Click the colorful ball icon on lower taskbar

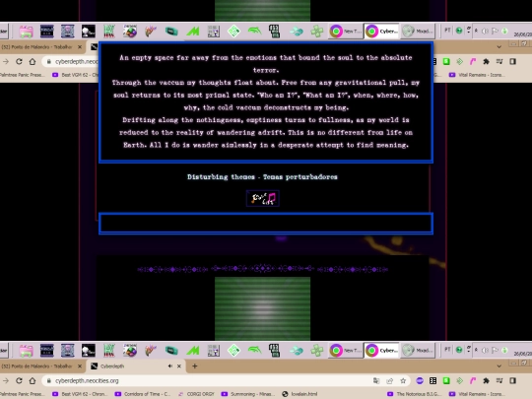click(x=130, y=351)
